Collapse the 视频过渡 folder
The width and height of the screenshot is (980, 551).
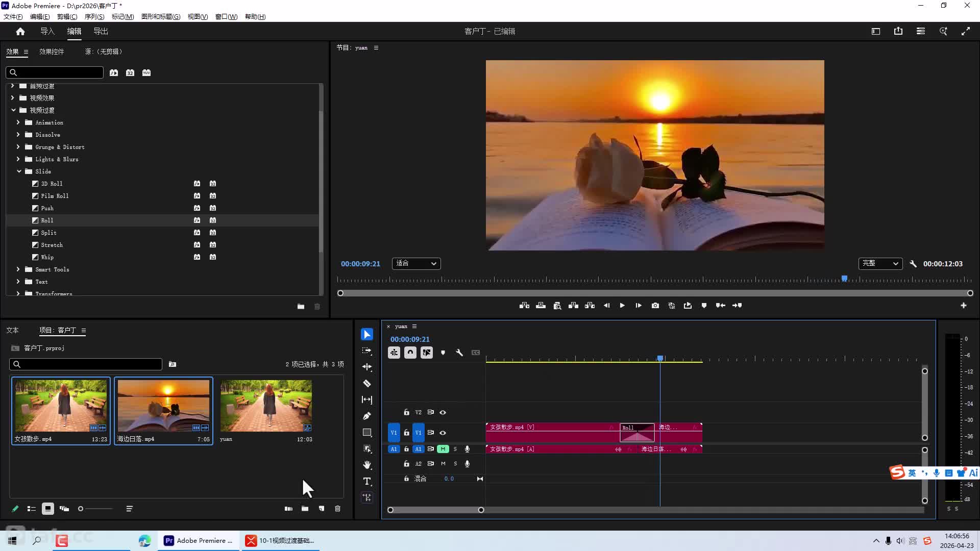click(13, 110)
